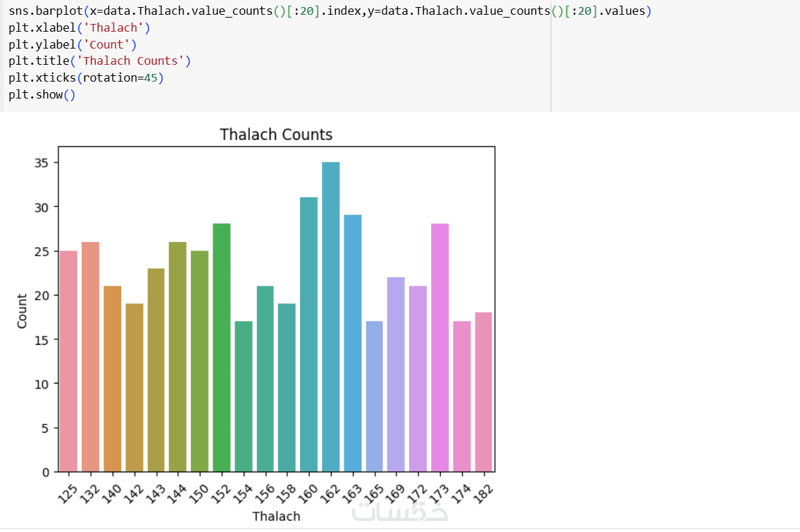This screenshot has height=532, width=800.
Task: Click the lavender bar for 169
Action: coord(396,374)
